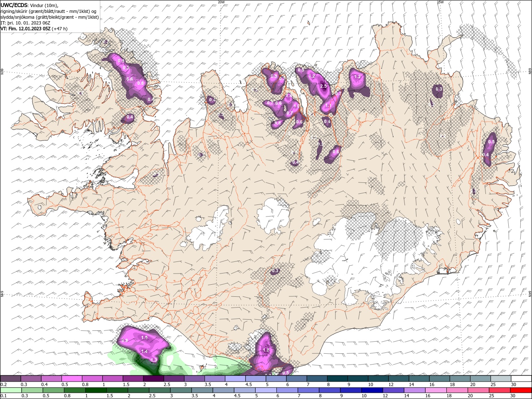Click the 'slydda/snjókoma' legend description line

49,17
